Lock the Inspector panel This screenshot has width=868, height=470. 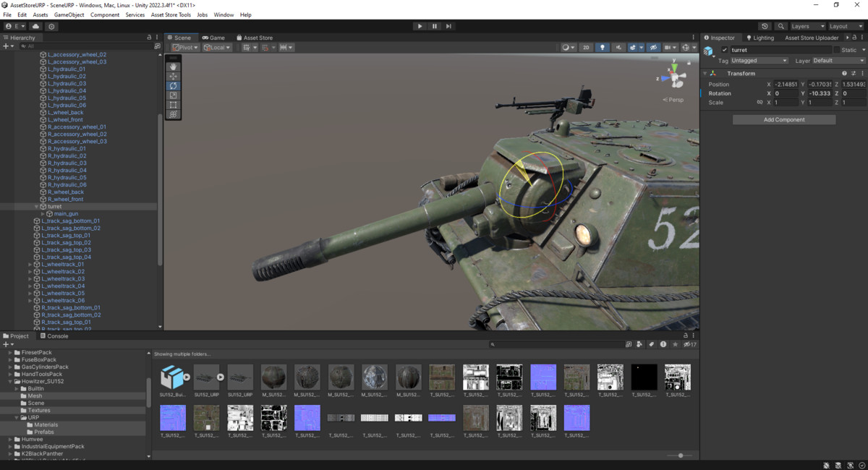pyautogui.click(x=854, y=37)
